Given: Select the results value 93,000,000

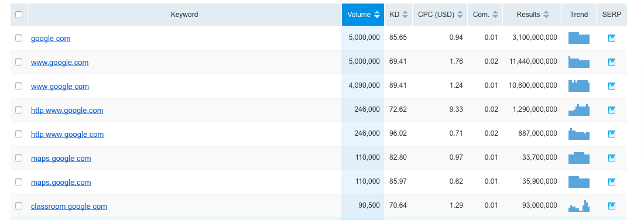Looking at the screenshot, I should click(x=540, y=205).
